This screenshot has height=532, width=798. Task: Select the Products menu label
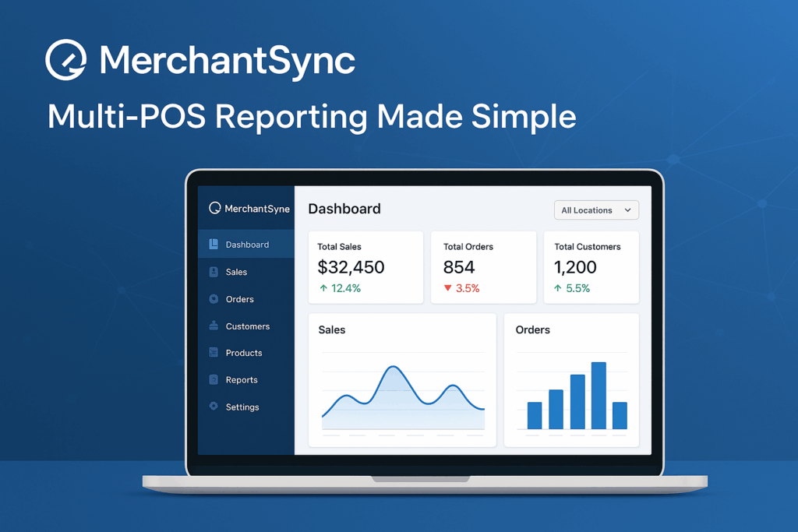(x=244, y=353)
